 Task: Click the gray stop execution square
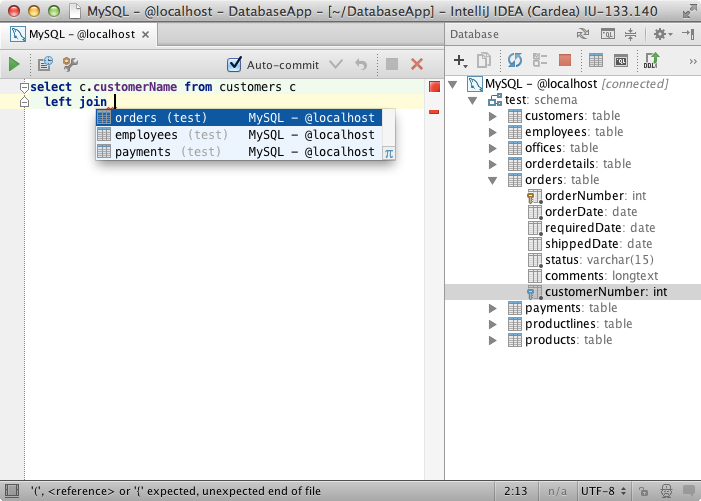392,64
